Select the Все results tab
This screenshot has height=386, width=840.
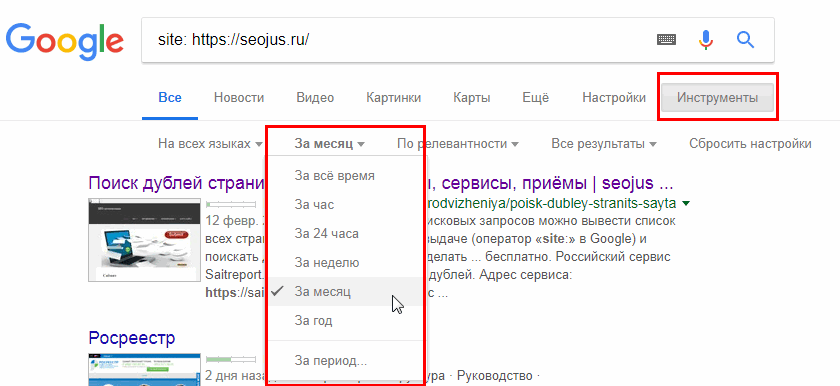(x=170, y=98)
